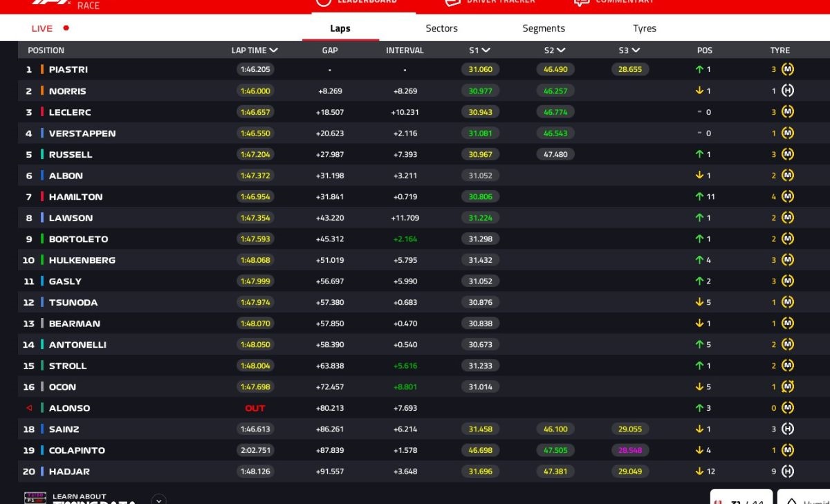The width and height of the screenshot is (830, 504).
Task: Open the S2 column dropdown chevron
Action: pos(561,50)
